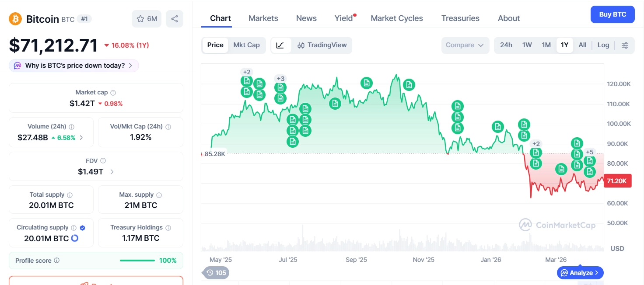Image resolution: width=644 pixels, height=285 pixels.
Task: Switch chart to Mkt Cap view
Action: coord(246,45)
